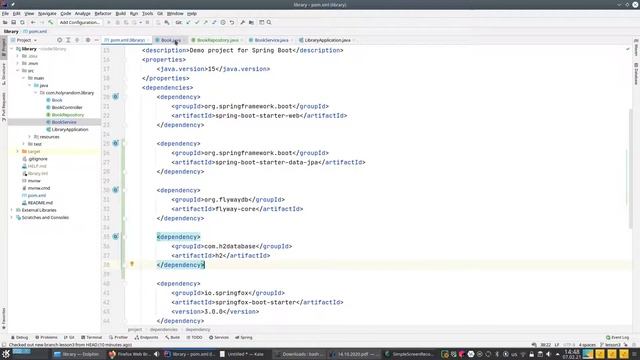Open Project Structure icon in toolbar
The image size is (640, 360).
click(x=251, y=22)
